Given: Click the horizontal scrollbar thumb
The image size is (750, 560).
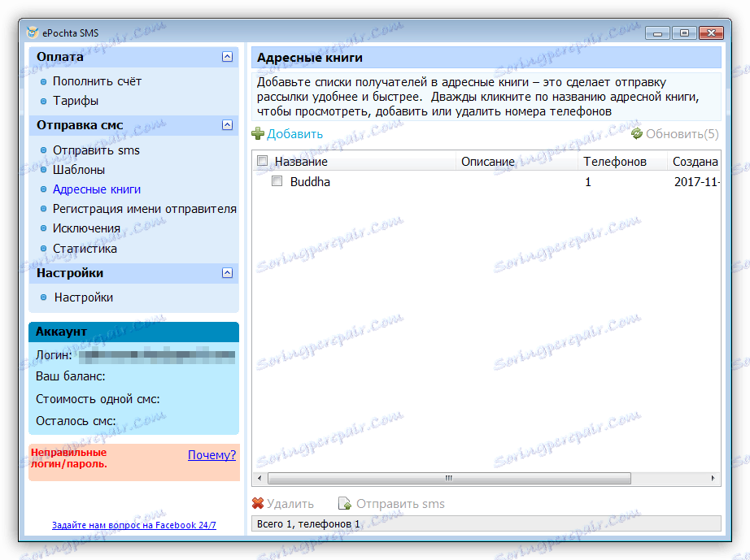Looking at the screenshot, I should click(x=449, y=478).
